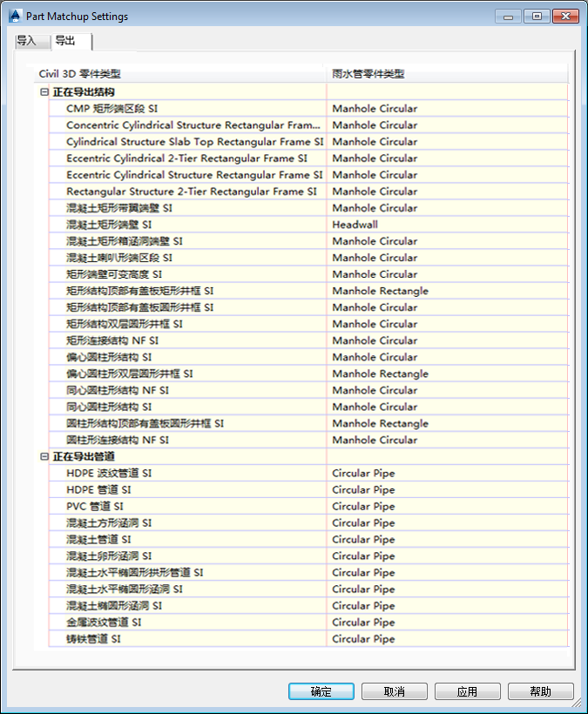The height and width of the screenshot is (714, 588).
Task: Select the 导出 tab
Action: coord(71,41)
